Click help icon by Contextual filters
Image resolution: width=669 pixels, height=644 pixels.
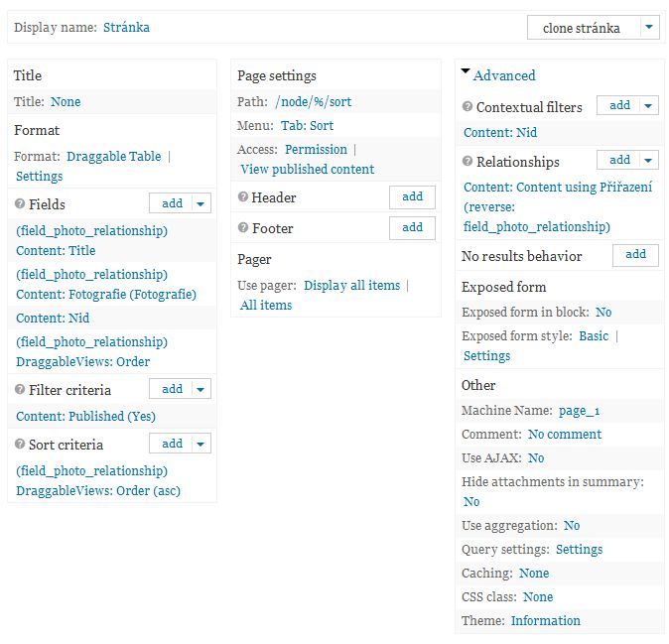pyautogui.click(x=468, y=107)
